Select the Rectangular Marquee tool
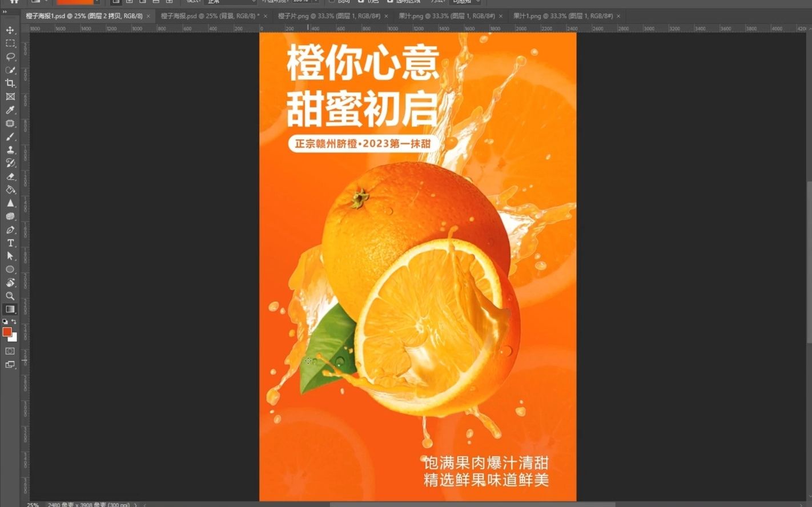 pos(10,43)
